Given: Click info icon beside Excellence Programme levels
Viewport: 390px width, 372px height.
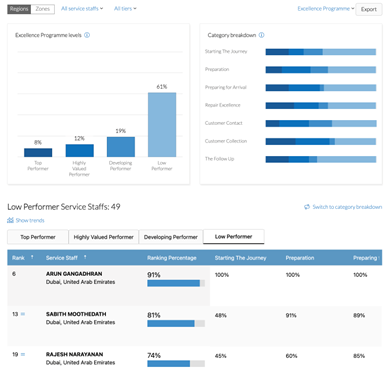Looking at the screenshot, I should (87, 35).
